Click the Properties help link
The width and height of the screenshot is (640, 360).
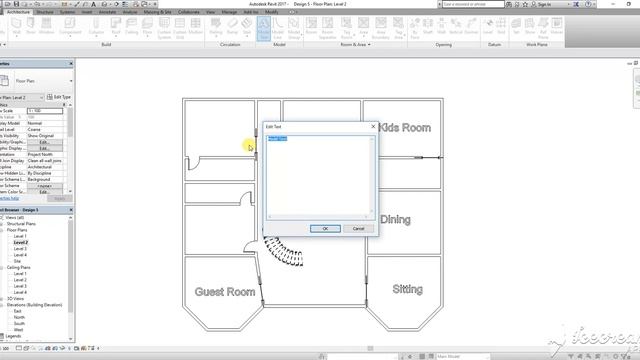(9, 198)
